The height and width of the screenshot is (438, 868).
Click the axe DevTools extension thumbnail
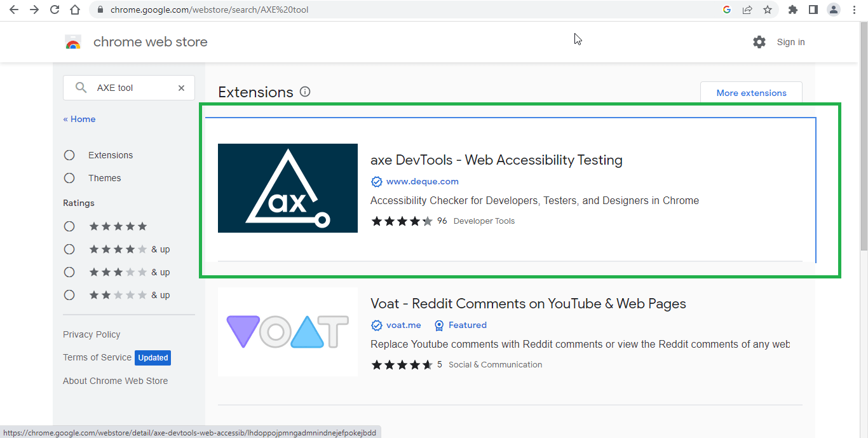pos(287,188)
